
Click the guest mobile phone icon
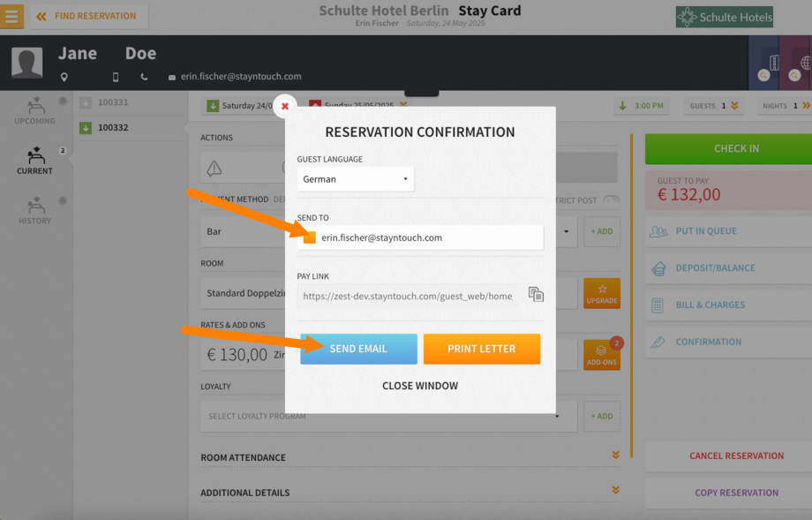click(116, 77)
